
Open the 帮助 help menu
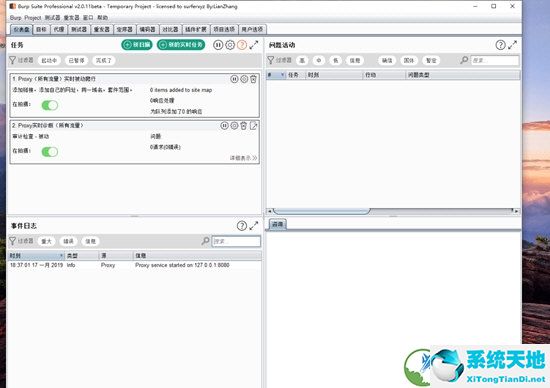102,18
